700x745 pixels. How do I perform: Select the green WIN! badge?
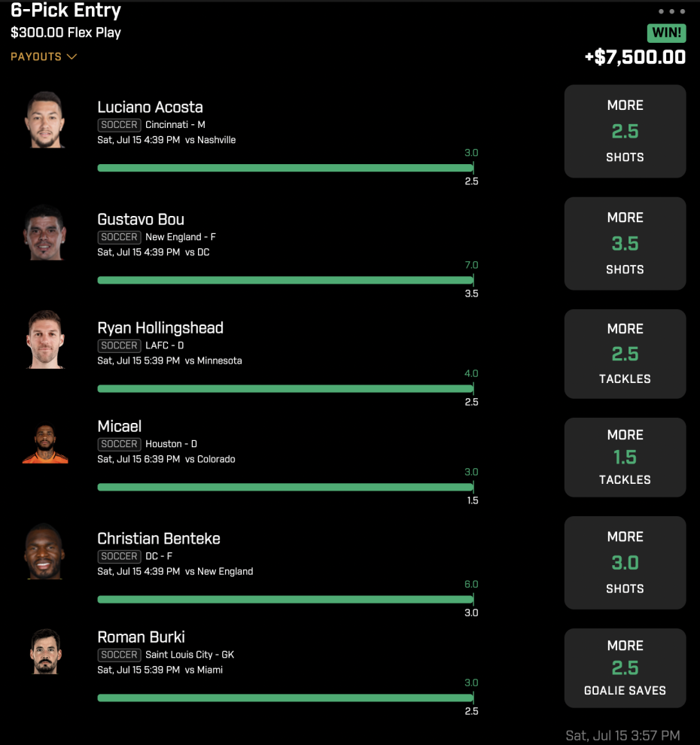click(666, 33)
